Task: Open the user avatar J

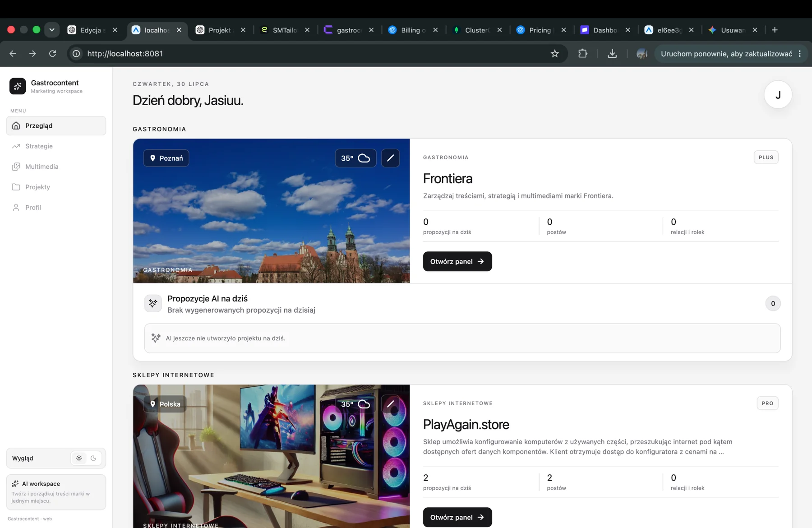Action: click(x=778, y=95)
